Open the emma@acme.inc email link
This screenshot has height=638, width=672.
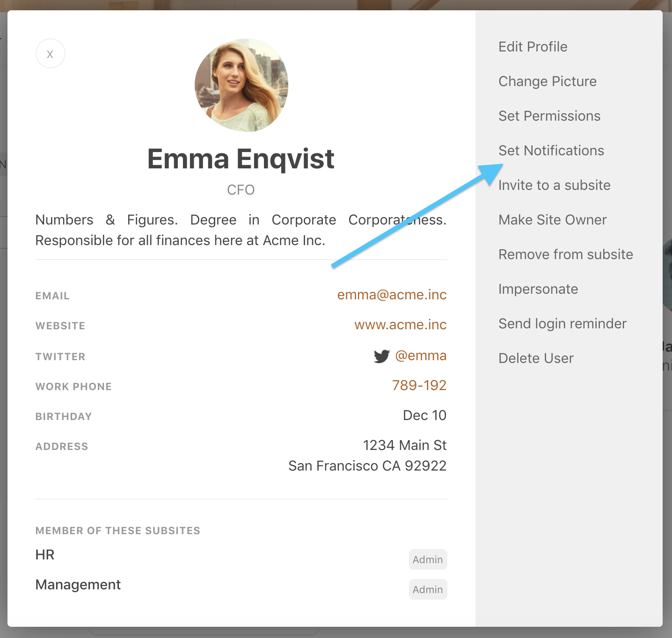tap(392, 295)
